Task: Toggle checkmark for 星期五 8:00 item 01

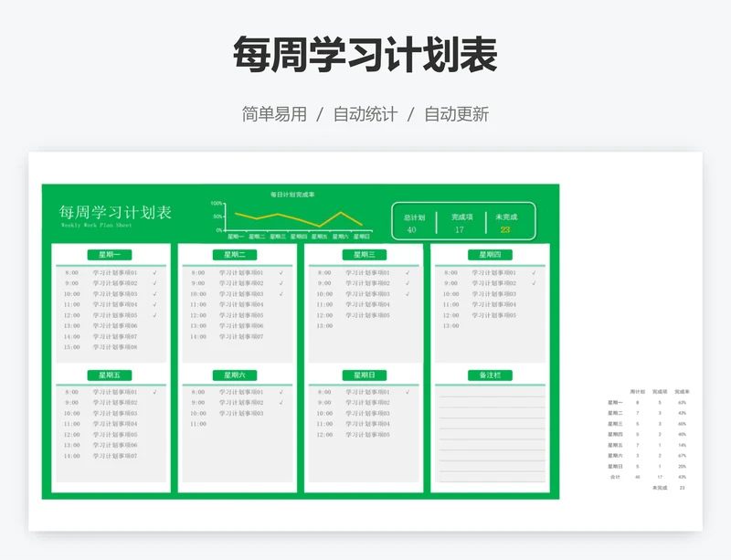Action: tap(154, 392)
